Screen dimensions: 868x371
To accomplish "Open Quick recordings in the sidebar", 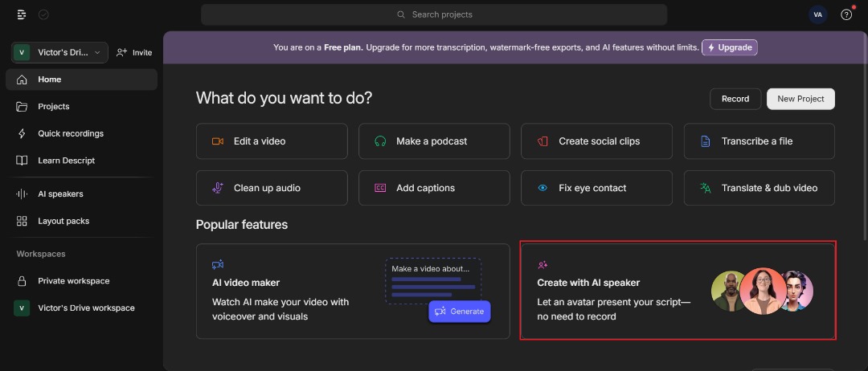I will (x=81, y=134).
